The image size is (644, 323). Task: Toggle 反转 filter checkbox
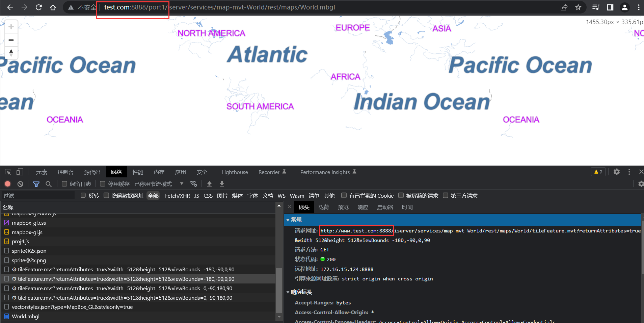click(83, 195)
